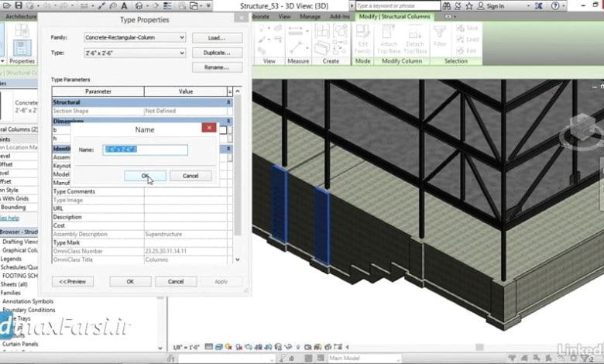Click the type parameters vertical scrollbar
The width and height of the screenshot is (604, 364).
[x=238, y=166]
